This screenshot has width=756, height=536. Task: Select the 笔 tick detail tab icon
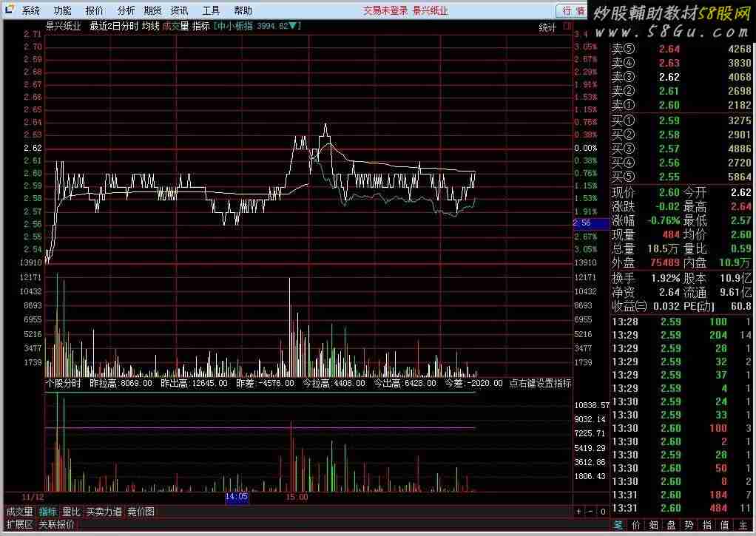[617, 525]
